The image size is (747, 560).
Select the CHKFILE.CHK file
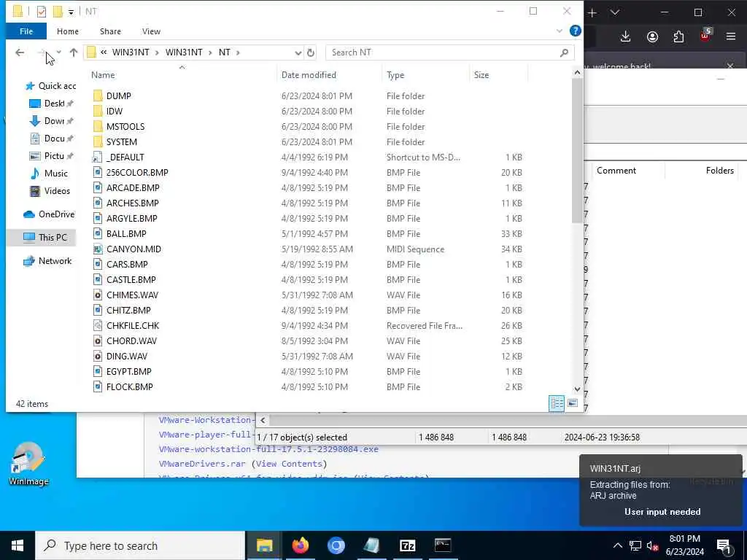[133, 326]
